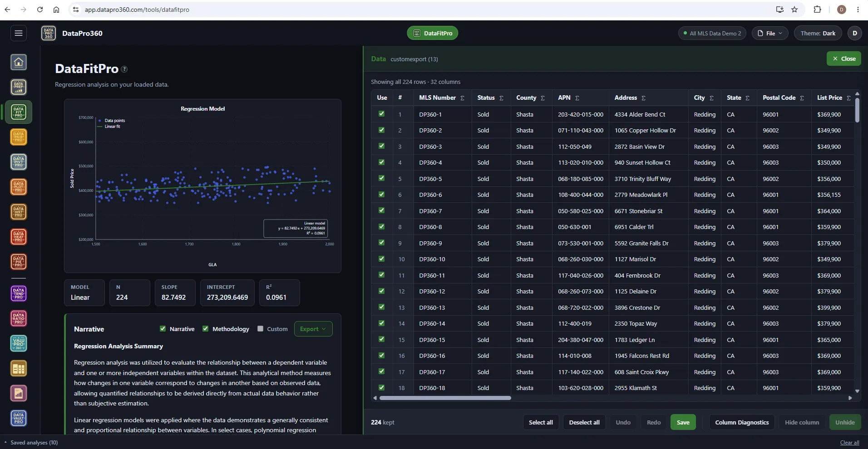This screenshot has width=868, height=449.
Task: Toggle the hamburger menu
Action: click(x=19, y=33)
